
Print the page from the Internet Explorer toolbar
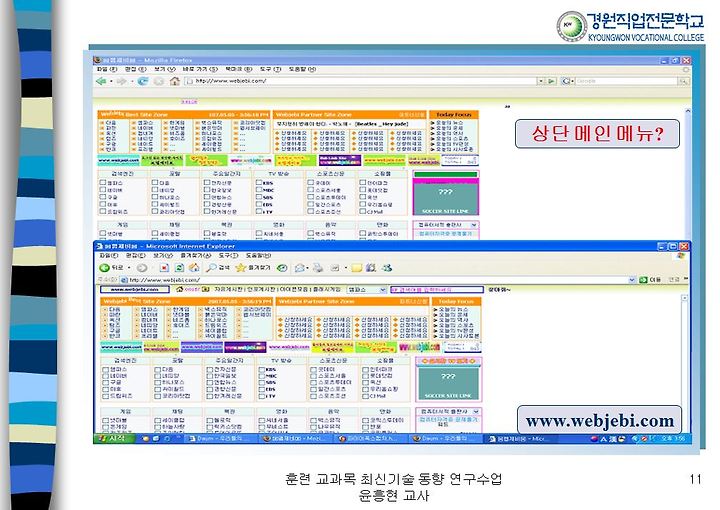(x=318, y=268)
